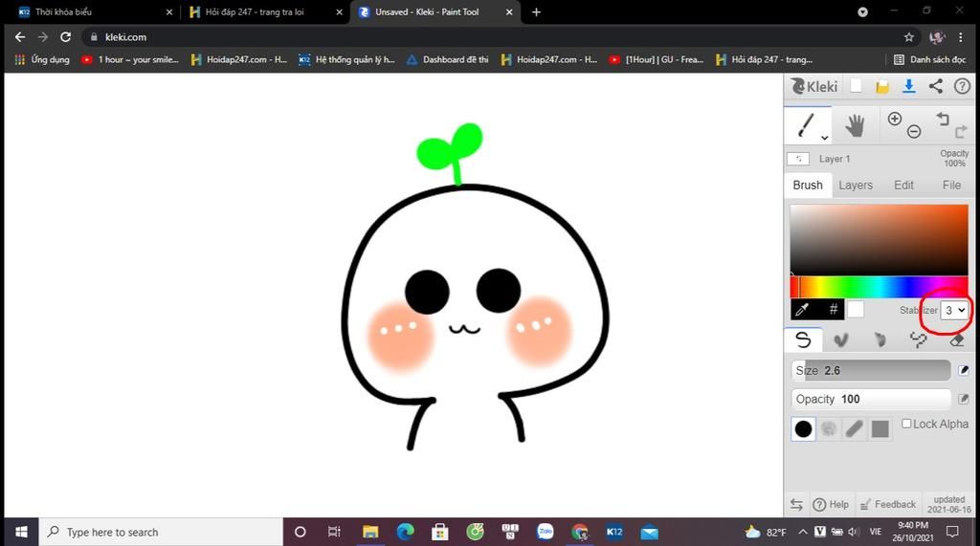Screen dimensions: 980x546
Task: Click the zoom in magnifier icon
Action: coord(895,119)
